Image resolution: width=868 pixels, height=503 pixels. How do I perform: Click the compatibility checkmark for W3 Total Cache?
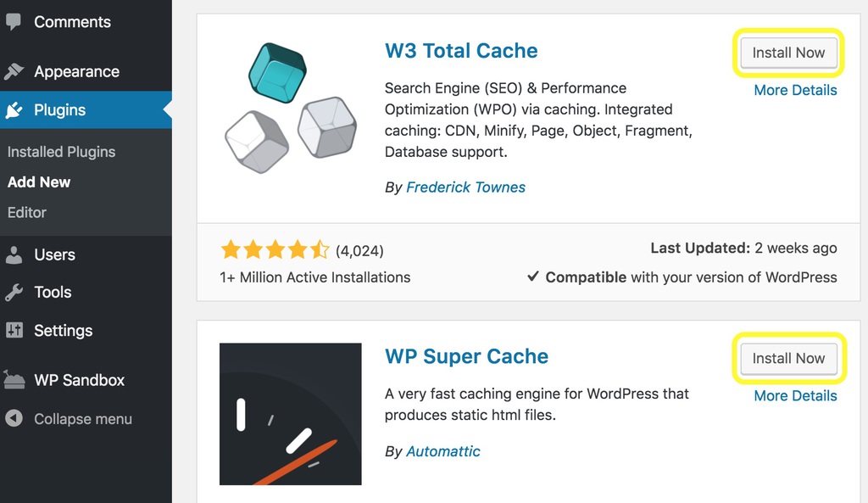pyautogui.click(x=534, y=277)
